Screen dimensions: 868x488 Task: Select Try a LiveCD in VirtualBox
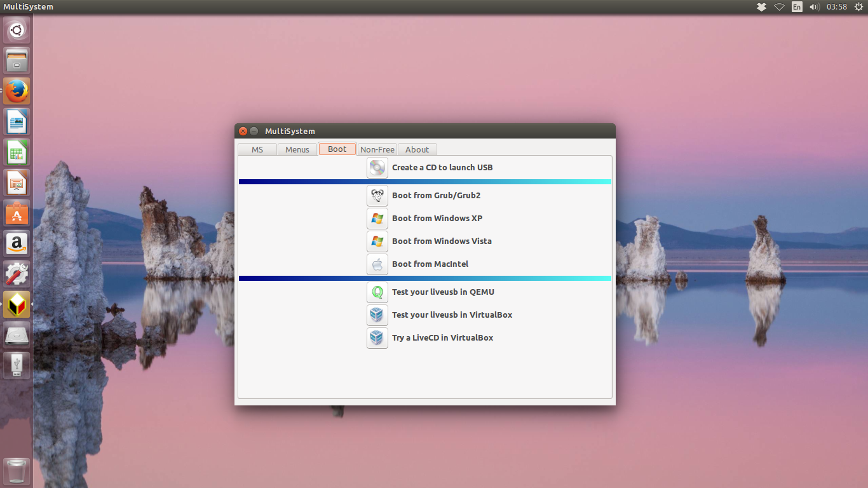(442, 338)
